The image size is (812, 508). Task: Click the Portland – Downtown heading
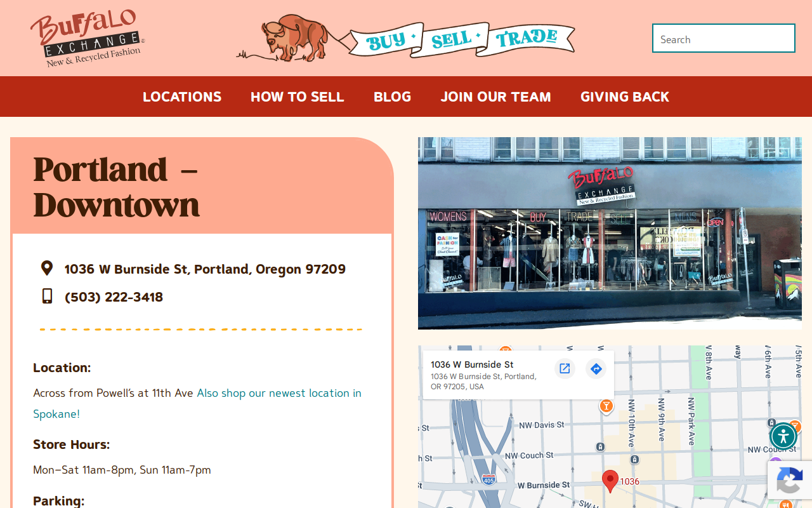117,187
